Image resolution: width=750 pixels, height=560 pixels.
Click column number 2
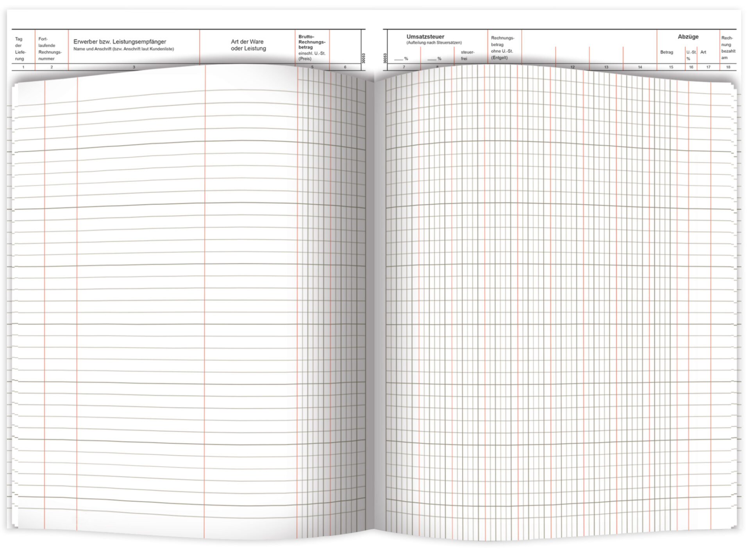52,67
